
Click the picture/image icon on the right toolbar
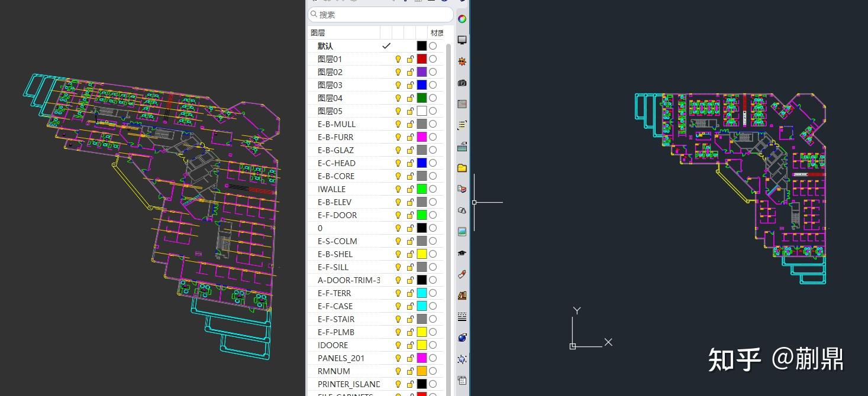click(x=462, y=231)
